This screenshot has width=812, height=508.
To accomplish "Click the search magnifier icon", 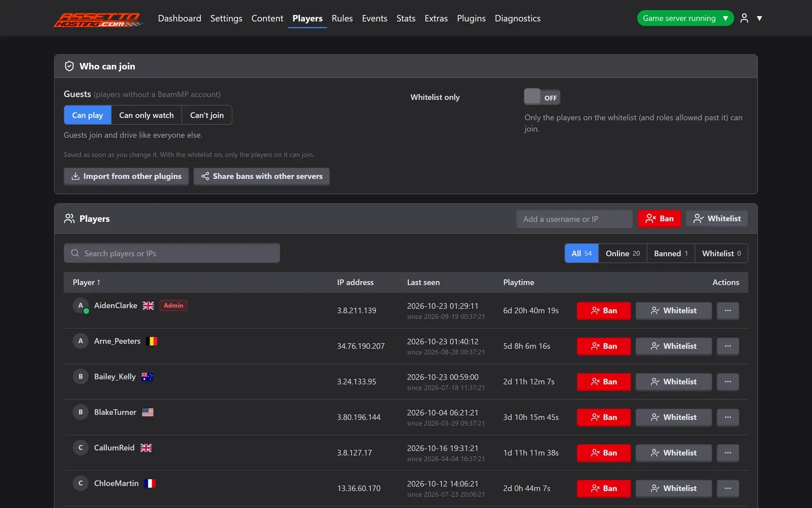I will pyautogui.click(x=75, y=253).
